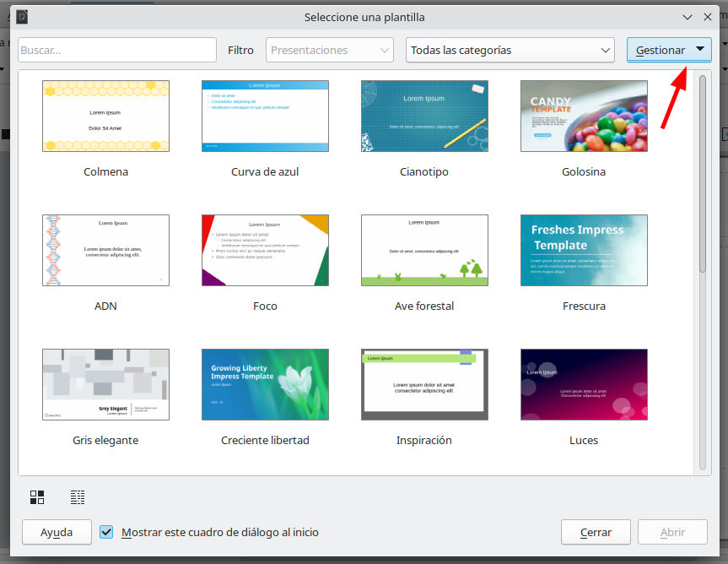The image size is (728, 564).
Task: Select the Inspiración template thumbnail
Action: 424,385
